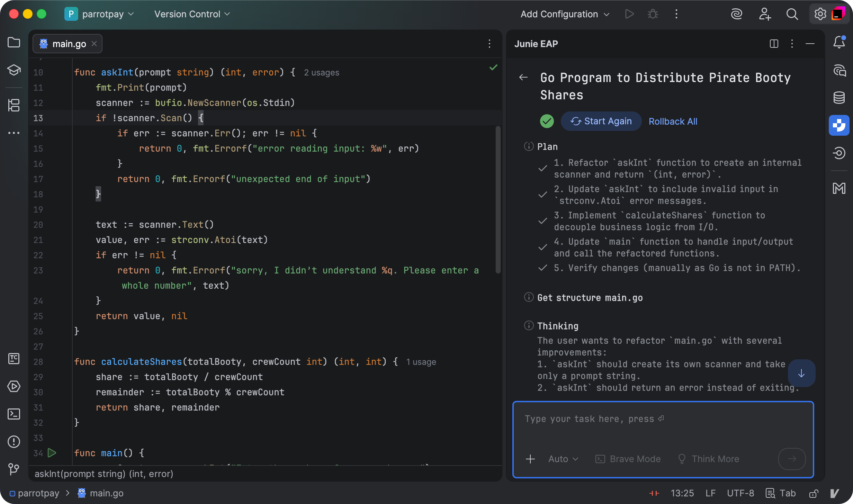Toggle Think More option
The width and height of the screenshot is (853, 504).
(x=708, y=459)
